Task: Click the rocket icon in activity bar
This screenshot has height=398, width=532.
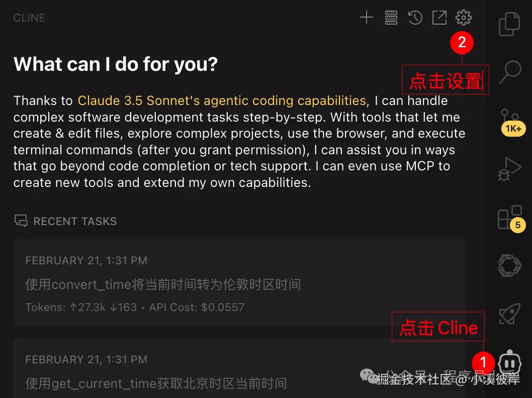Action: pyautogui.click(x=509, y=313)
